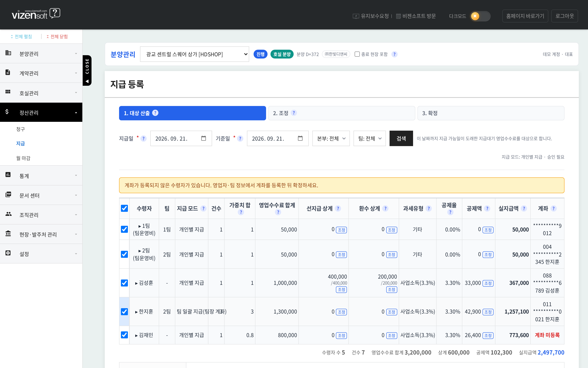Click help icon in 과세유형 column header
The image size is (588, 368).
point(429,209)
